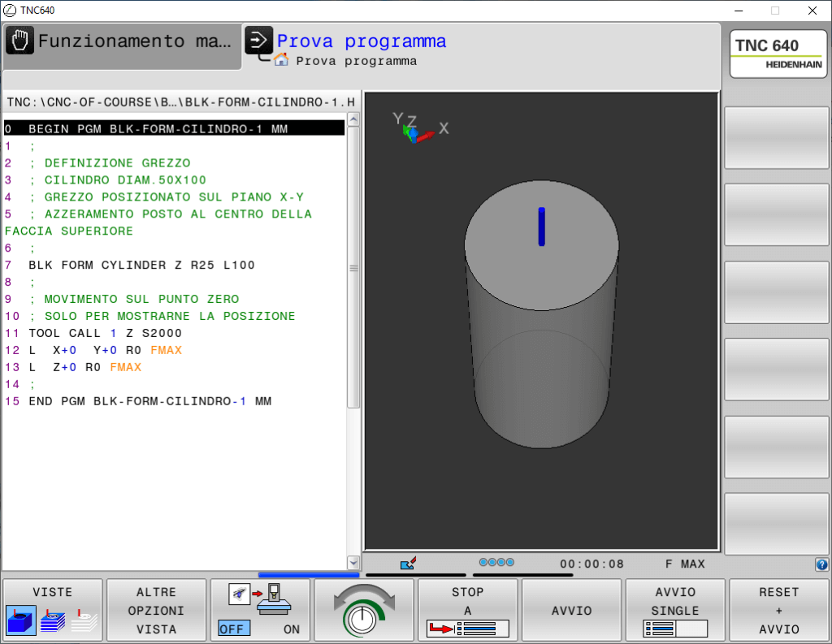Screen dimensions: 832x644
Task: Click the faded paths view icon in VISTE
Action: pos(84,620)
